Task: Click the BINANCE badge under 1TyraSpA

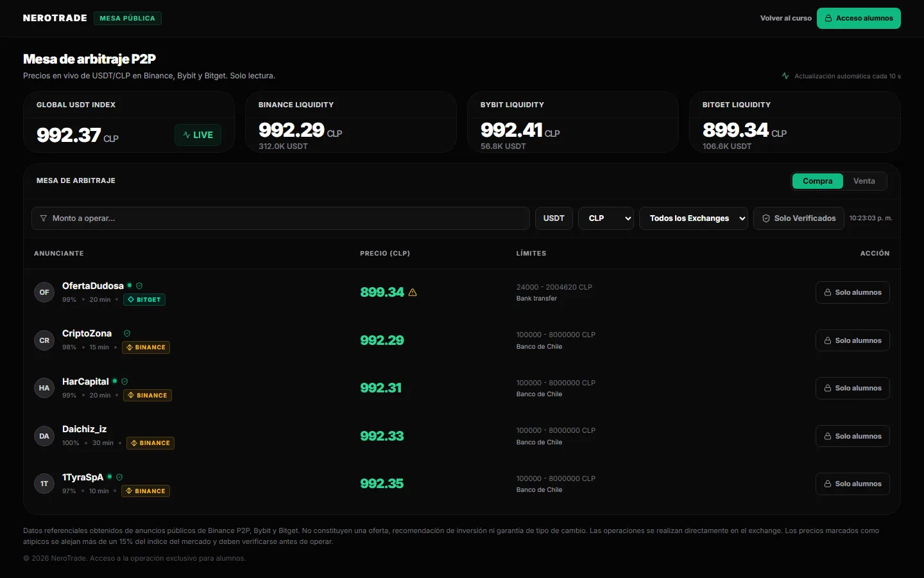Action: (x=146, y=491)
